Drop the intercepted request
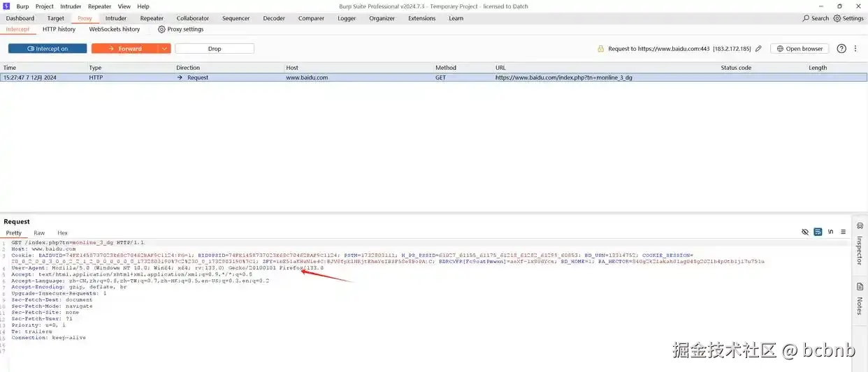Image resolution: width=868 pixels, height=372 pixels. (215, 49)
